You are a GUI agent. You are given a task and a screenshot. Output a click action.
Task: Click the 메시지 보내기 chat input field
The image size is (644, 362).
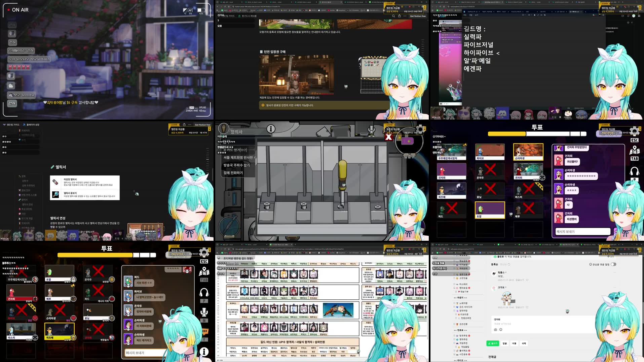click(583, 231)
